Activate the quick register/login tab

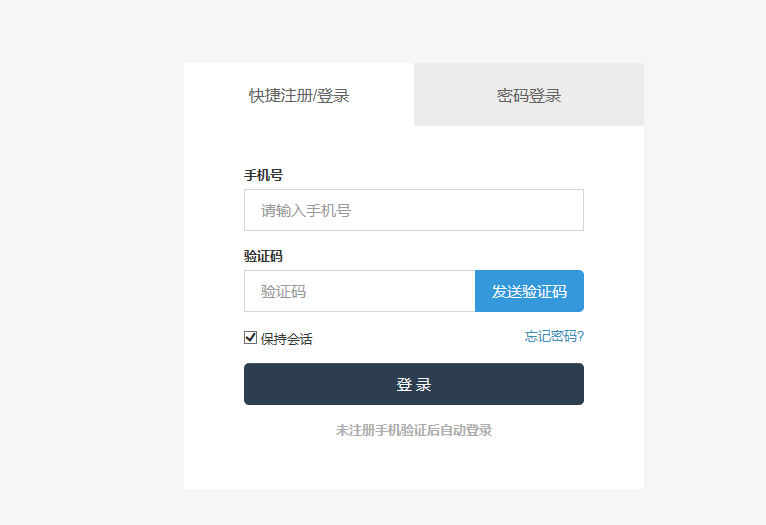(299, 96)
